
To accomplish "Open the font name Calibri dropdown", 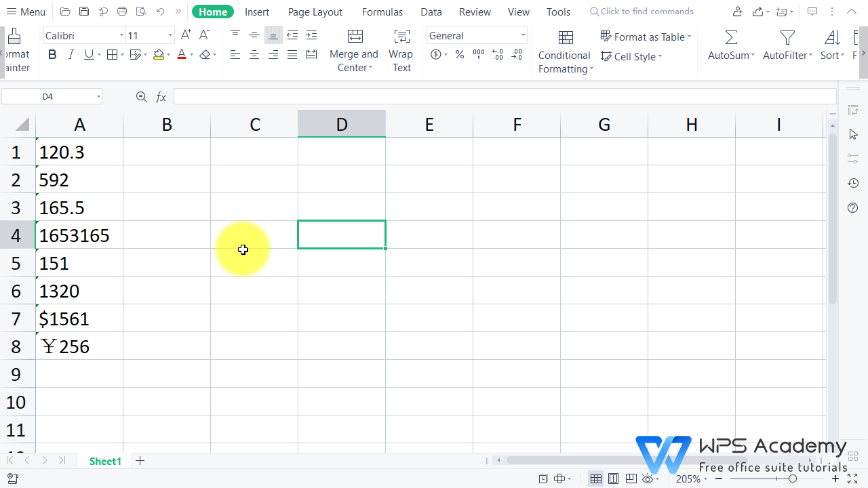I will 121,35.
